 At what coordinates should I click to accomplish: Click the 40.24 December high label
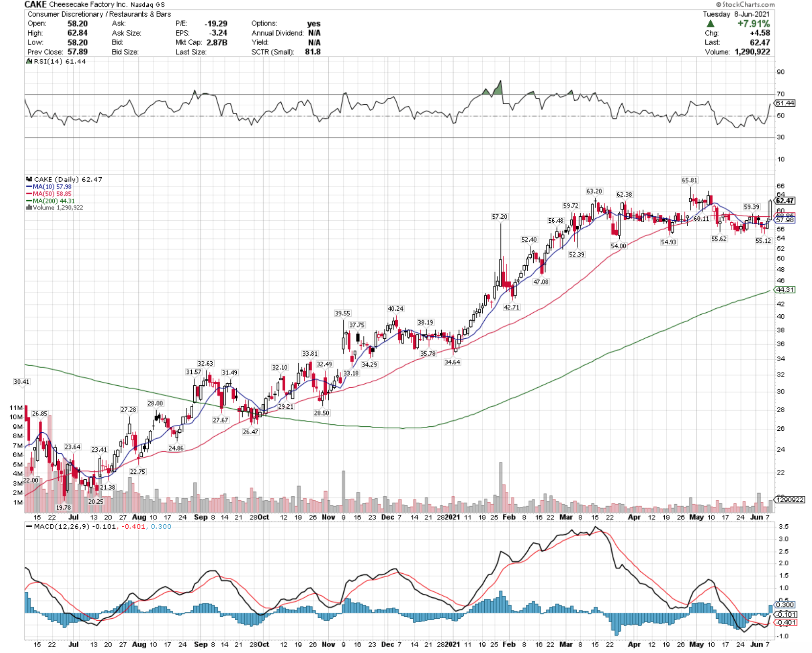click(396, 308)
